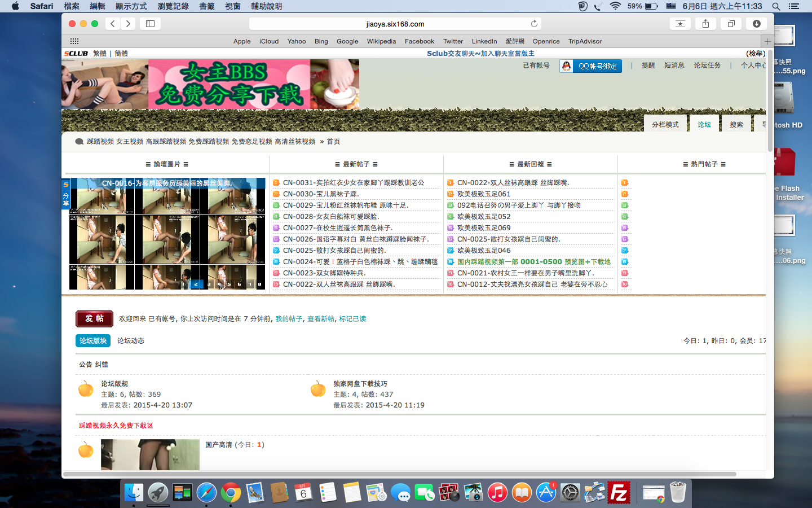This screenshot has width=812, height=508.
Task: Click the 女主BBS banner image
Action: (210, 84)
